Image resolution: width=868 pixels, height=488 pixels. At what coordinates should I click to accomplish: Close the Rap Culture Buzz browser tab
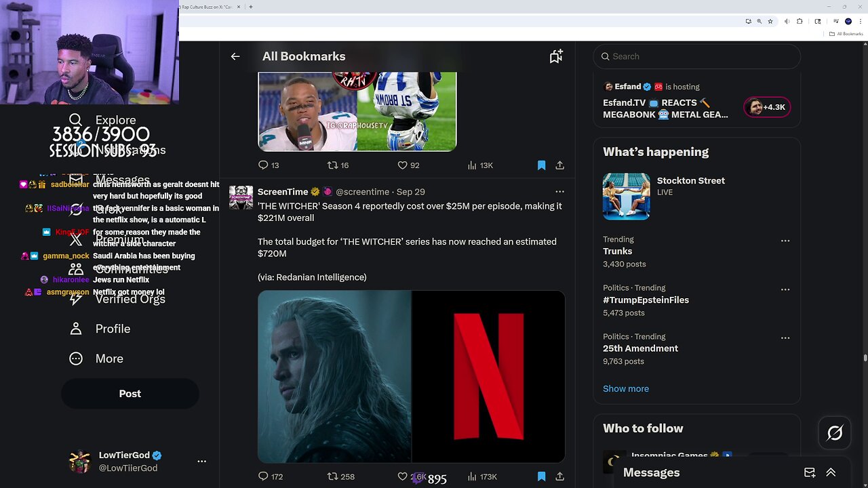click(239, 7)
